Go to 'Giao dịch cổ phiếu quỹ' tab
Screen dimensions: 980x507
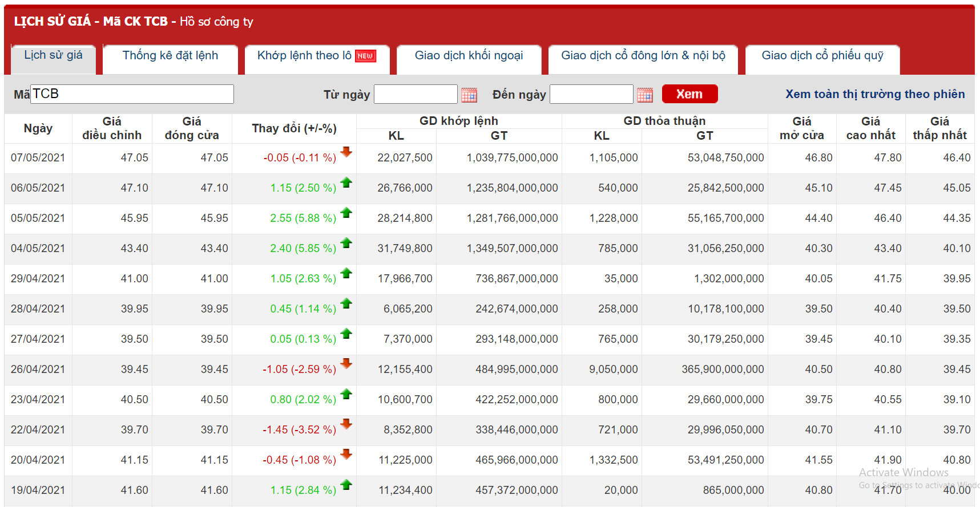click(x=822, y=55)
